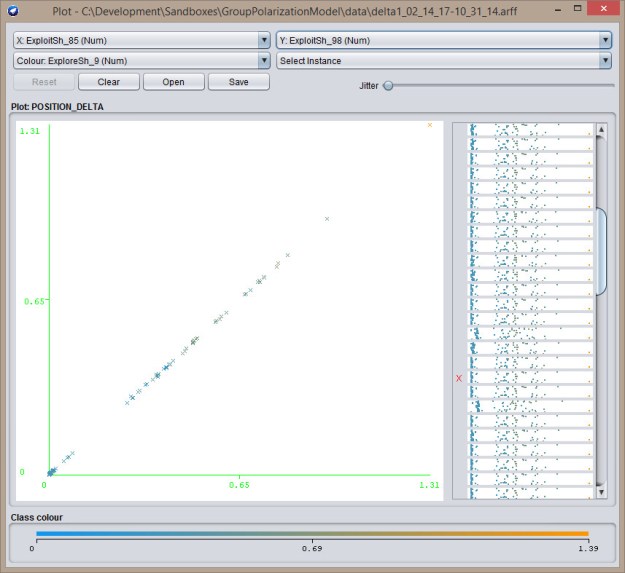This screenshot has width=625, height=573.
Task: Open the Select Instance dropdown
Action: (444, 60)
